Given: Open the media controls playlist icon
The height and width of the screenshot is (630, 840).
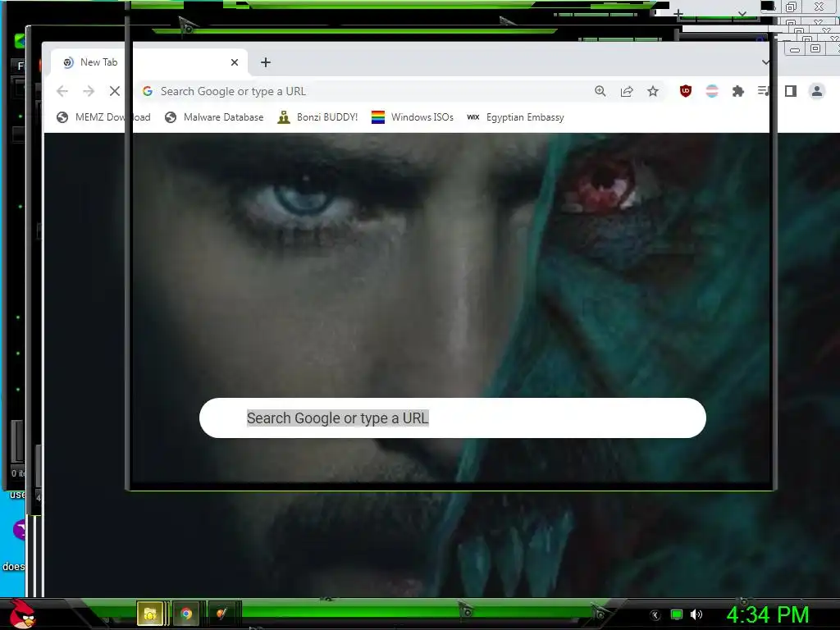Looking at the screenshot, I should [764, 91].
